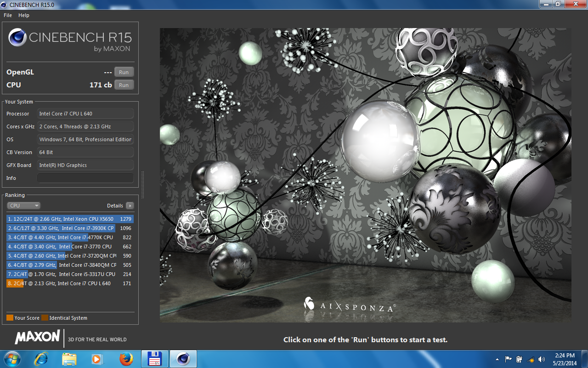588x368 pixels.
Task: Run the CPU benchmark test
Action: click(x=124, y=85)
